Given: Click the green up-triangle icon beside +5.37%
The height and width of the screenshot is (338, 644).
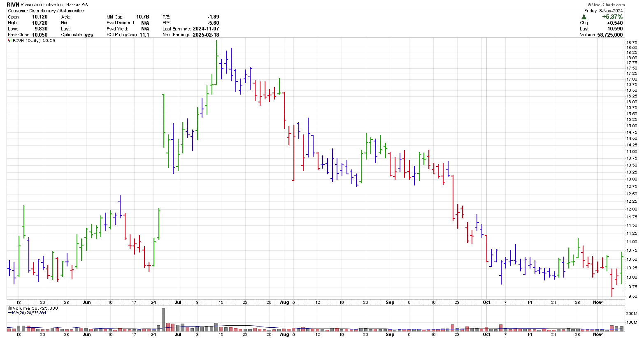Looking at the screenshot, I should 584,17.
